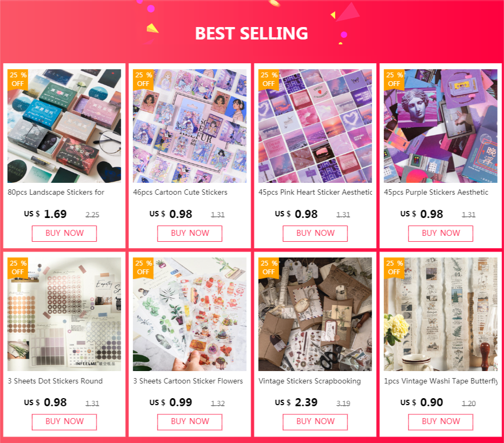
Task: Buy the Vintage Stickers Scrapbooking item
Action: pos(315,422)
